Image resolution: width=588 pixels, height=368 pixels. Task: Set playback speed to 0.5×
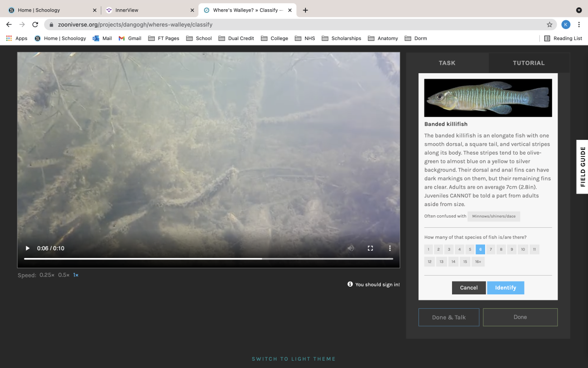coord(64,275)
